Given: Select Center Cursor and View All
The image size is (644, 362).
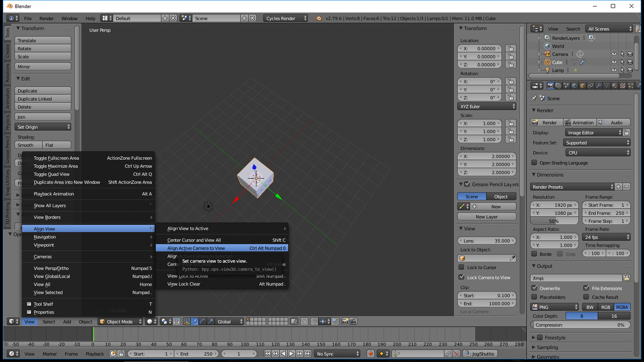Looking at the screenshot, I should pyautogui.click(x=222, y=240).
